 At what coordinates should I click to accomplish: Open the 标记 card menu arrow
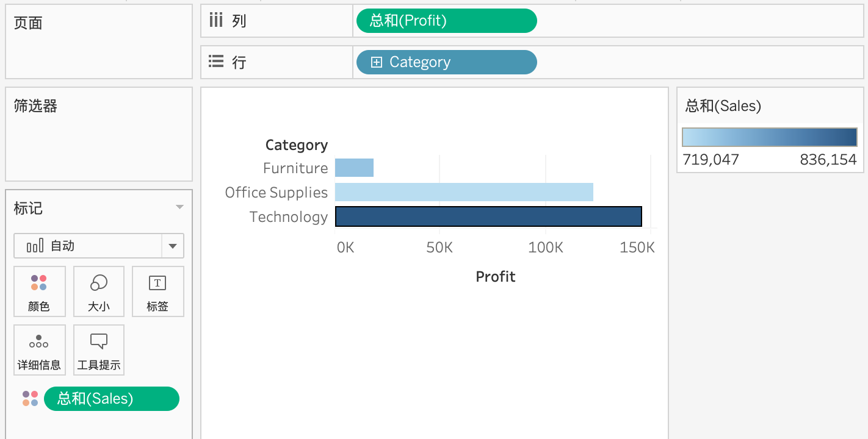(x=179, y=207)
